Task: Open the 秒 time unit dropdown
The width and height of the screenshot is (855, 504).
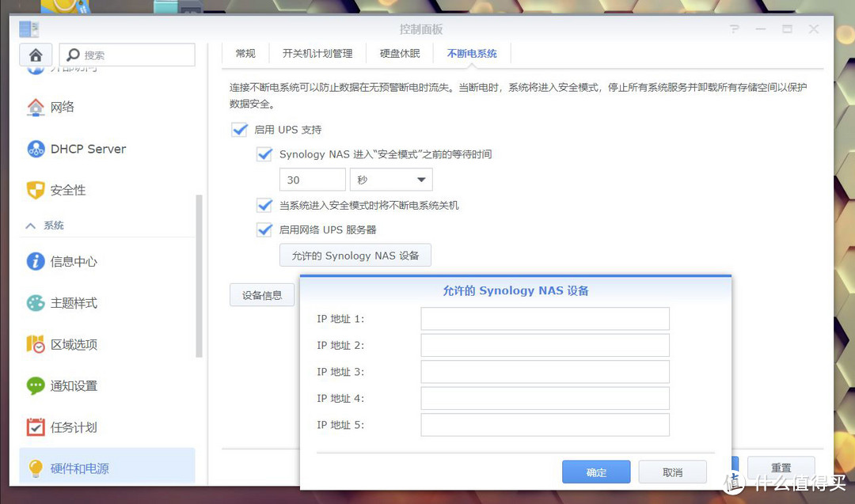Action: point(391,180)
